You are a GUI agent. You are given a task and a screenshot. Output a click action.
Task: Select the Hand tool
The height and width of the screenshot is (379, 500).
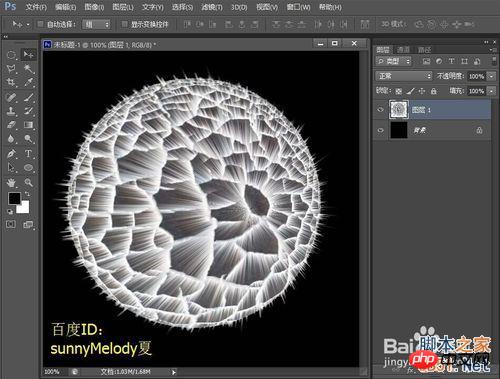pos(11,182)
